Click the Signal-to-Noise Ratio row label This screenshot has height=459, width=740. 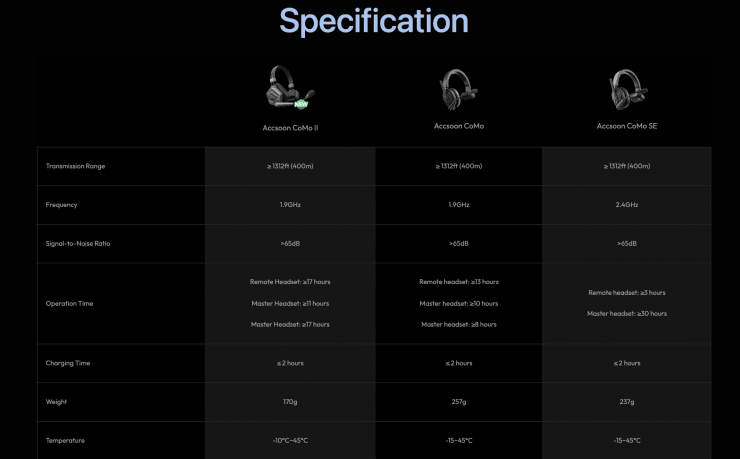coord(78,243)
